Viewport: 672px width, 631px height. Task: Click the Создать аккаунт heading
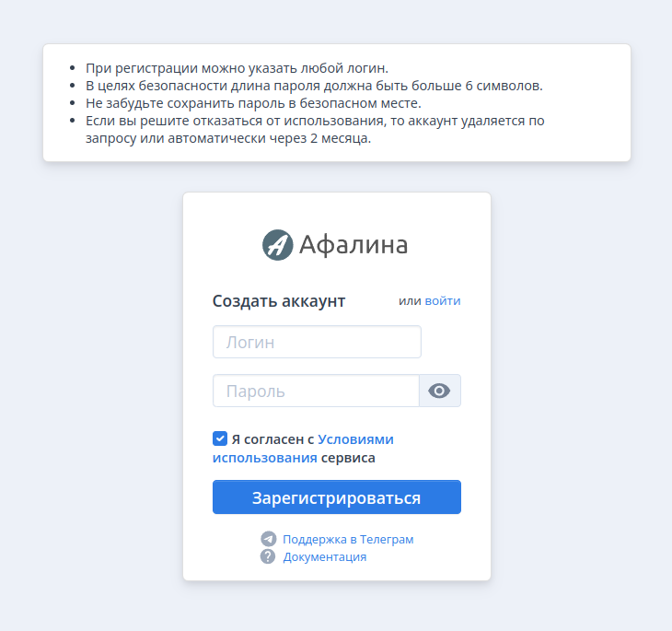click(279, 301)
